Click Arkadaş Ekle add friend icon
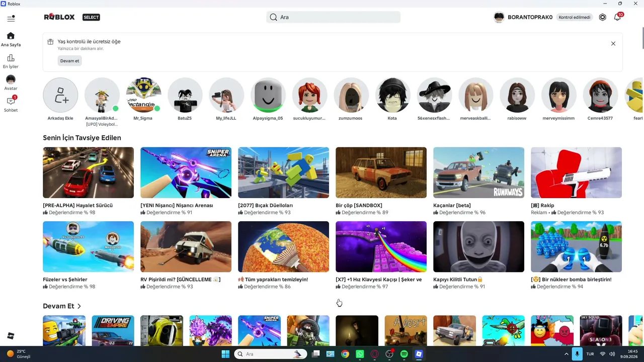Image resolution: width=644 pixels, height=362 pixels. [60, 95]
